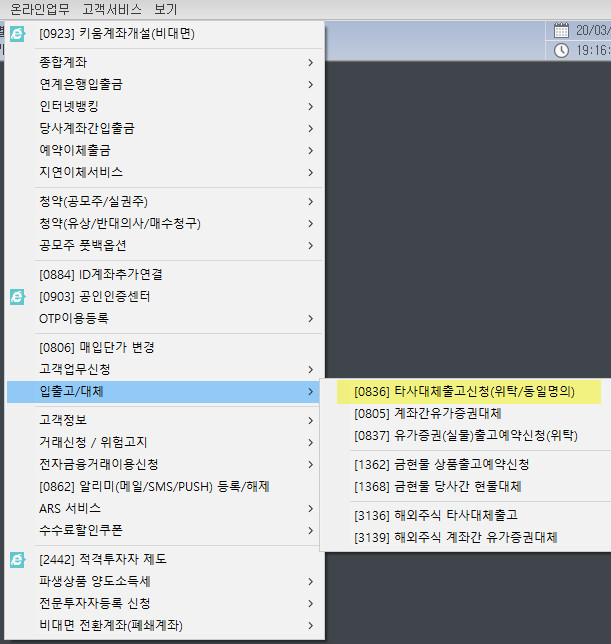611x644 pixels.
Task: Select [0903] 공인인증센터
Action: coord(164,297)
